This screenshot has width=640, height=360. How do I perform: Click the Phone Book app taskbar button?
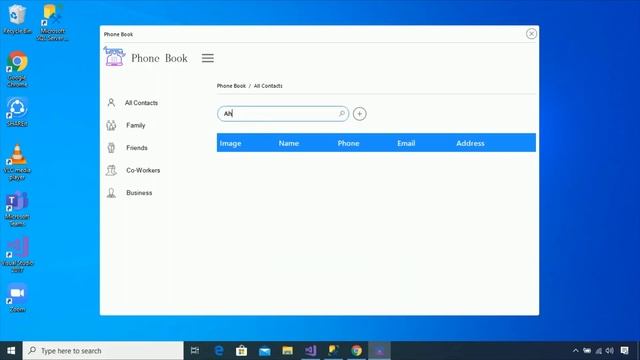(x=380, y=351)
